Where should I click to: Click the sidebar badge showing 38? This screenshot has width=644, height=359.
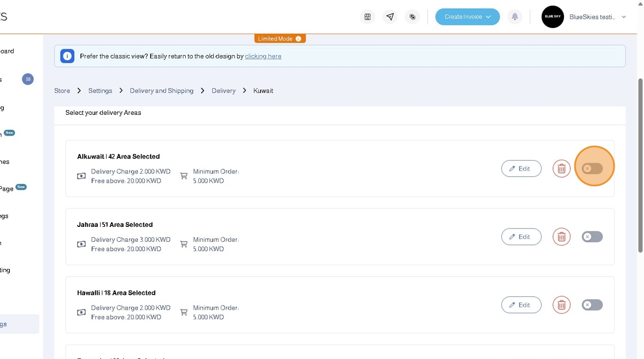point(28,79)
